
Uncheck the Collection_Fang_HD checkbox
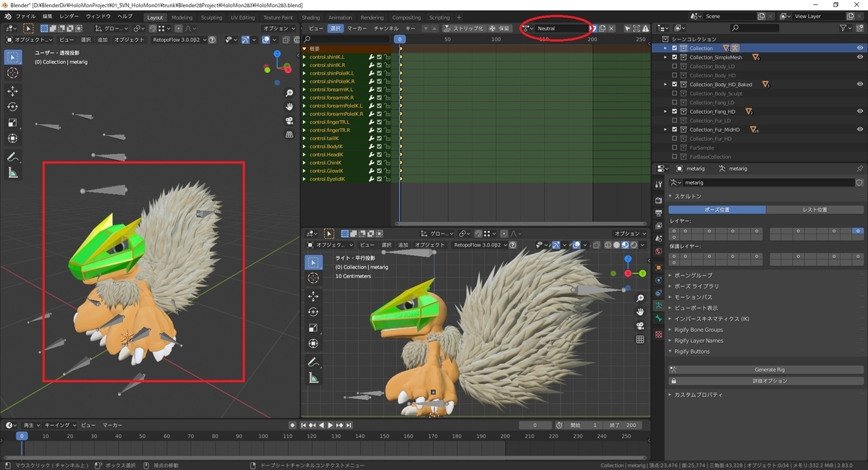coord(675,111)
